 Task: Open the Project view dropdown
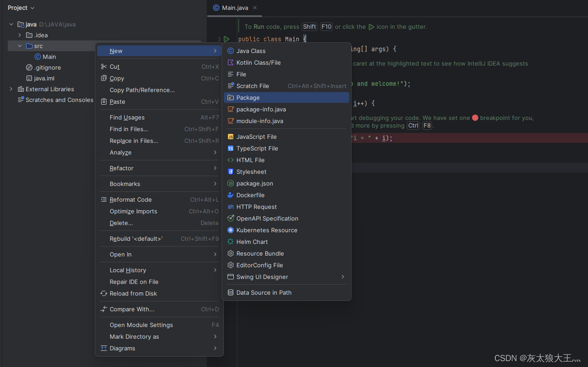[x=21, y=8]
